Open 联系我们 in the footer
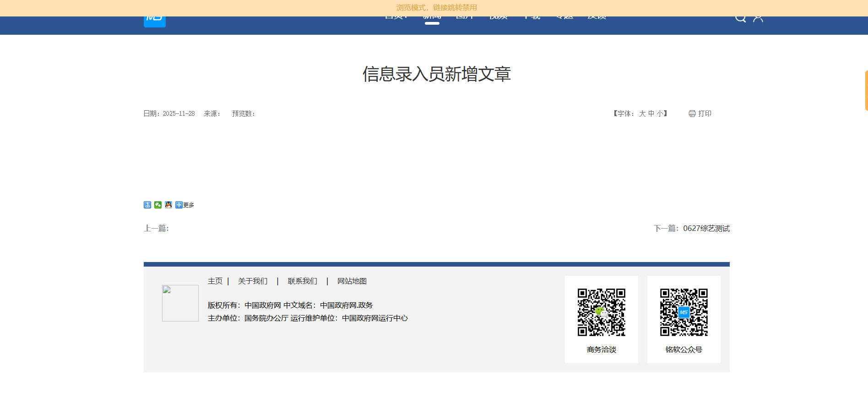Screen dimensions: 868x412 (302, 281)
